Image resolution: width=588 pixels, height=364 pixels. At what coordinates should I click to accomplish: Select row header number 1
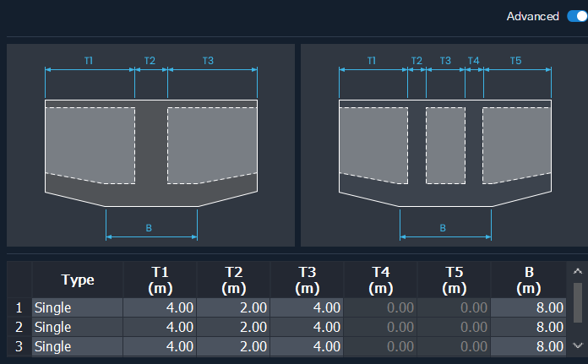tap(19, 307)
